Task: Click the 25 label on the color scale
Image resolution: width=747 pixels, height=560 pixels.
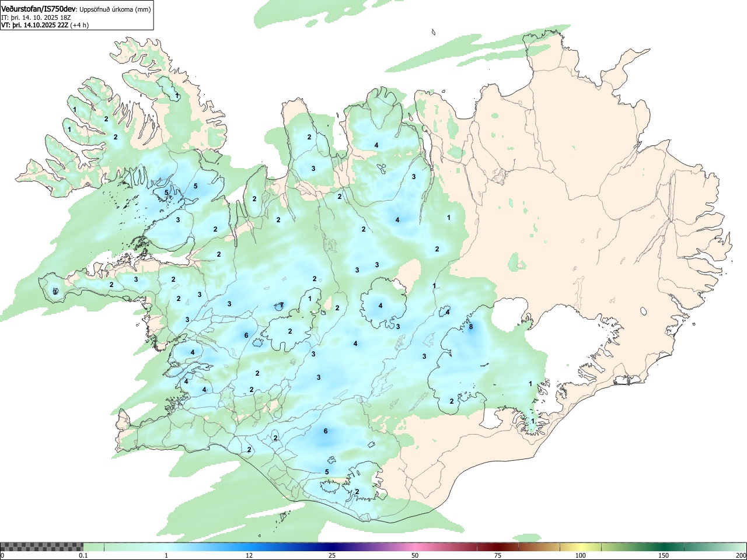Action: [332, 555]
